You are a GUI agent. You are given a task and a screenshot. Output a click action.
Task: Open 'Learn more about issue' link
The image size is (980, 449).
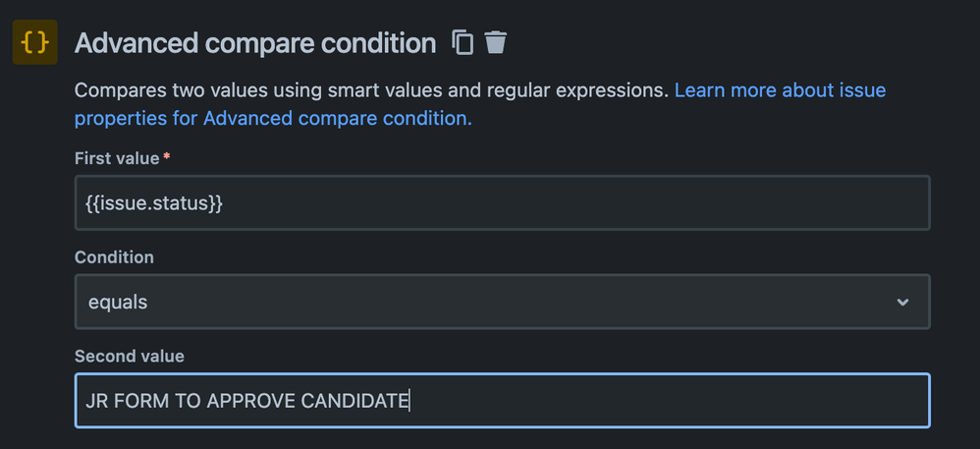point(780,90)
